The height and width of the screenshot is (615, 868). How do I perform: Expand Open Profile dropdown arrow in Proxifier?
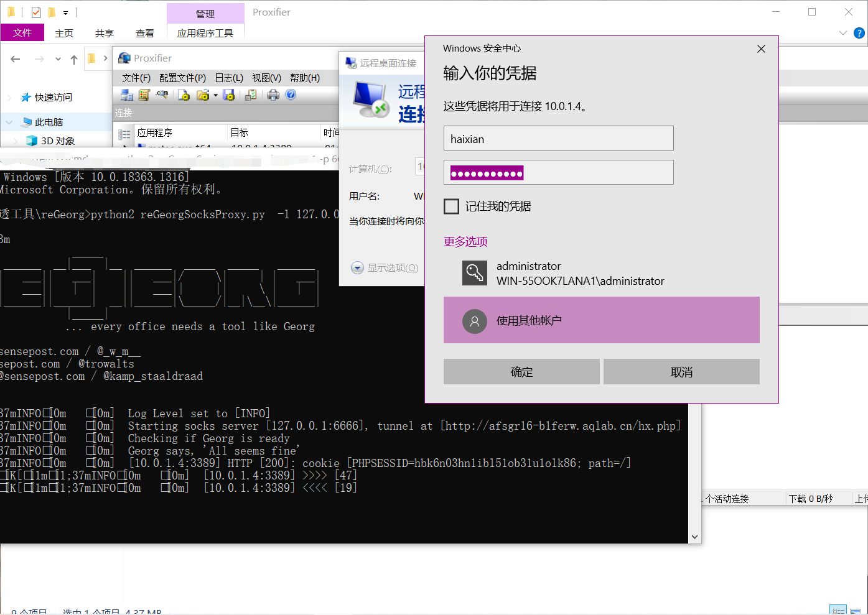point(215,95)
